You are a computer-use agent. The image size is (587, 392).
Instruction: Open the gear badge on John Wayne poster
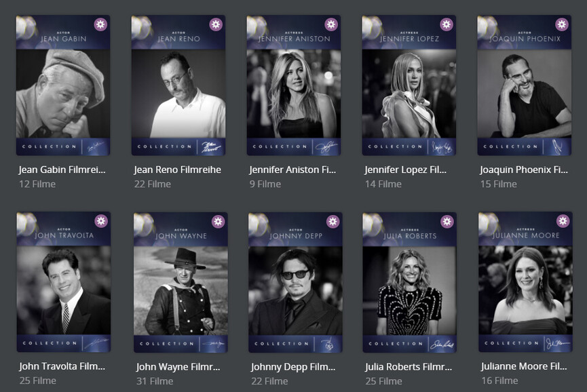[x=219, y=222]
